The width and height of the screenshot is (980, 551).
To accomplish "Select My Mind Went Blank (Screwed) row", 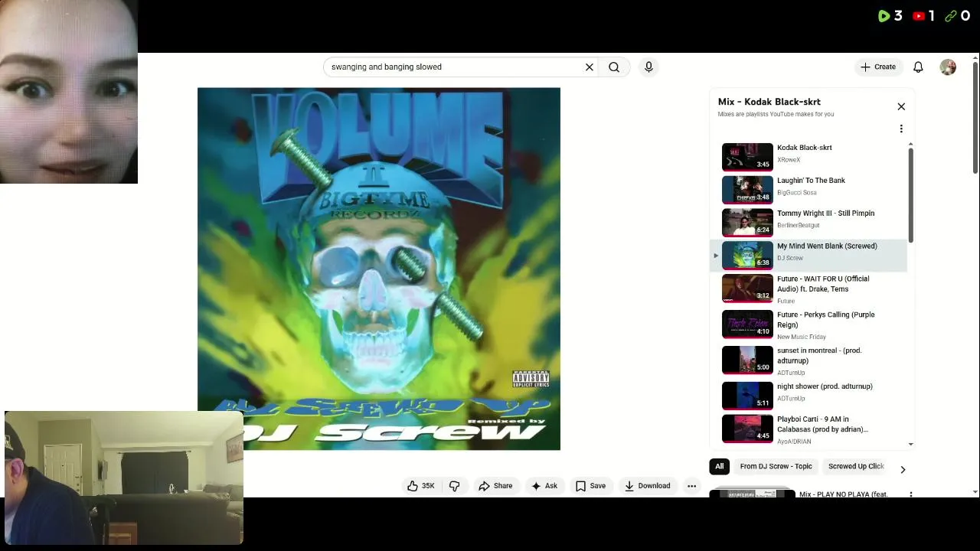I will (809, 255).
